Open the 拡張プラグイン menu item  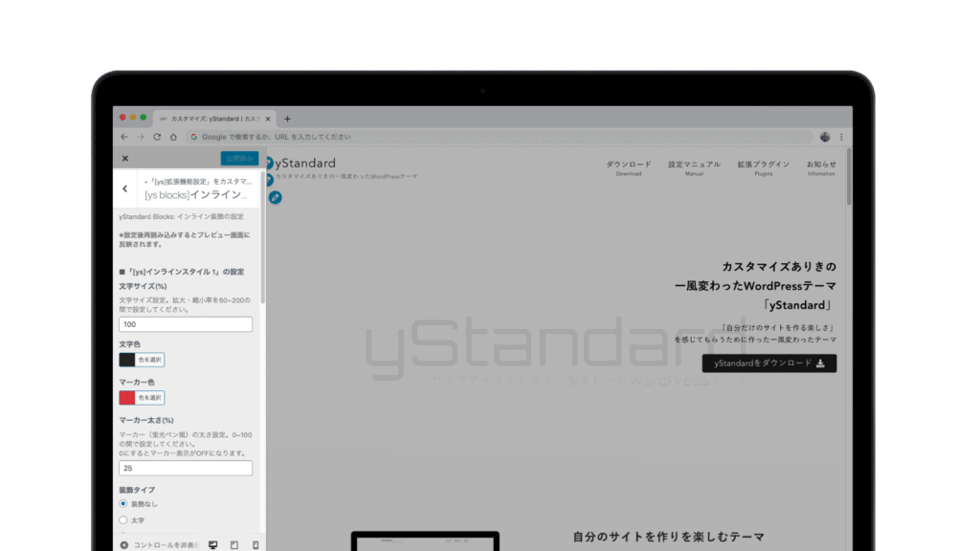763,168
